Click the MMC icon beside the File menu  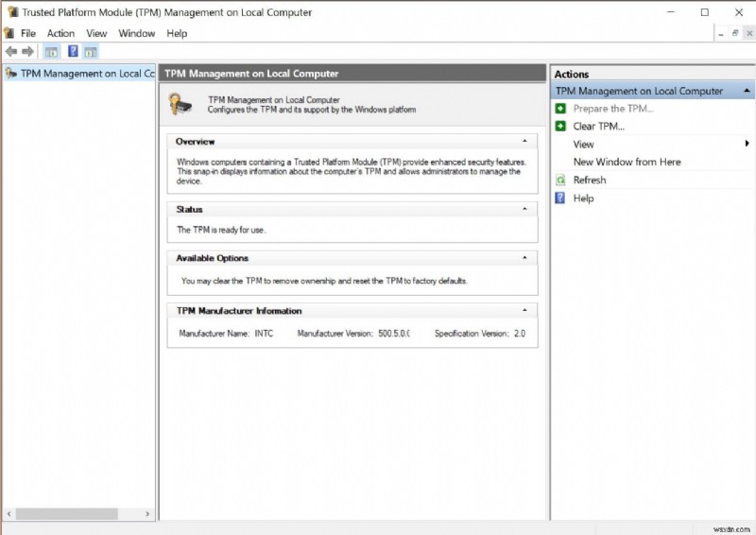pos(9,33)
